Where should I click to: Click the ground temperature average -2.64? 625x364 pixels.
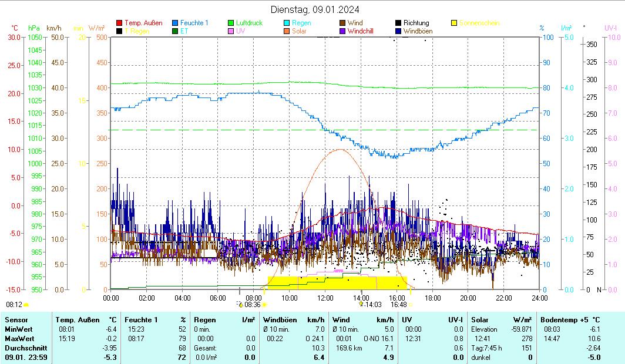pos(593,348)
